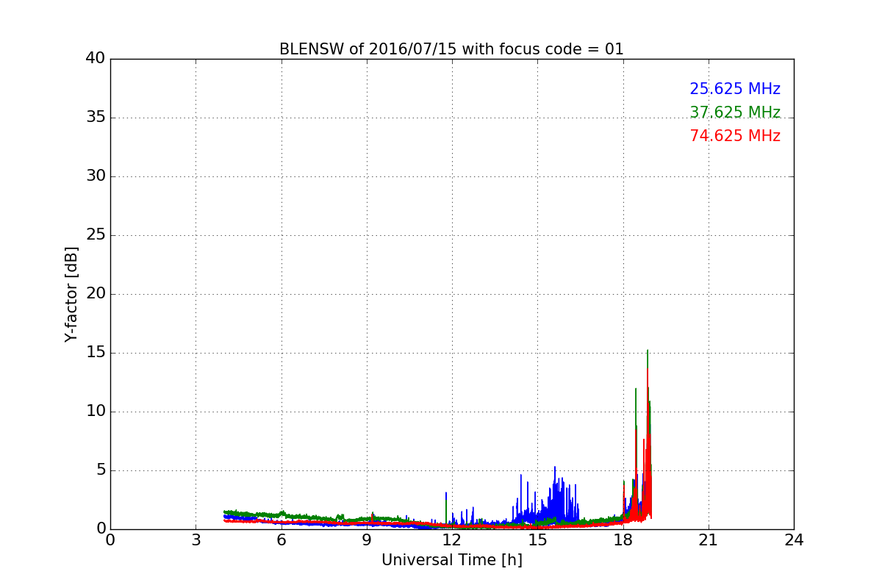Click the y-axis tick value 40
The image size is (882, 588).
[x=96, y=59]
